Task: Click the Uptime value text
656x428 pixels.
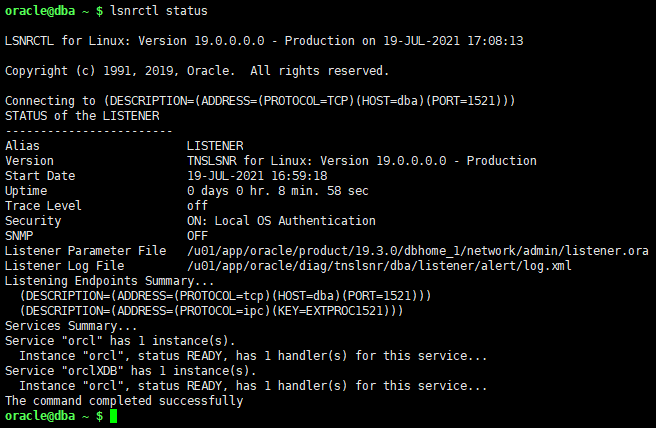Action: point(278,191)
